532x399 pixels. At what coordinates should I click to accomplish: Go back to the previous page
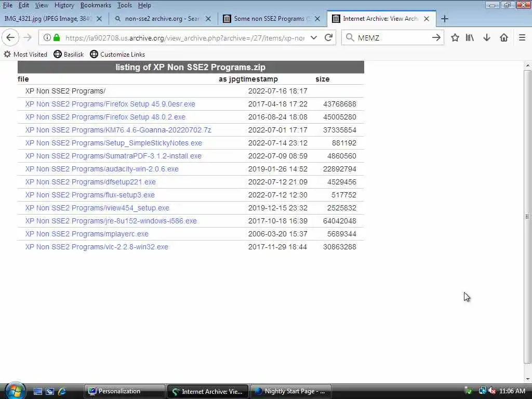click(10, 37)
